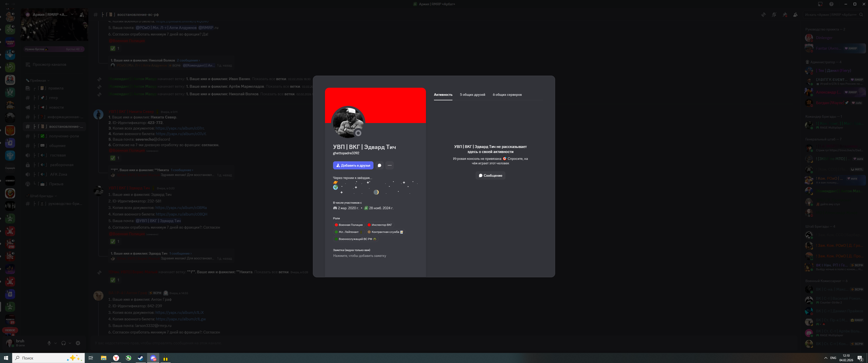Expand the Армия RMRP server name dropdown

72,14
